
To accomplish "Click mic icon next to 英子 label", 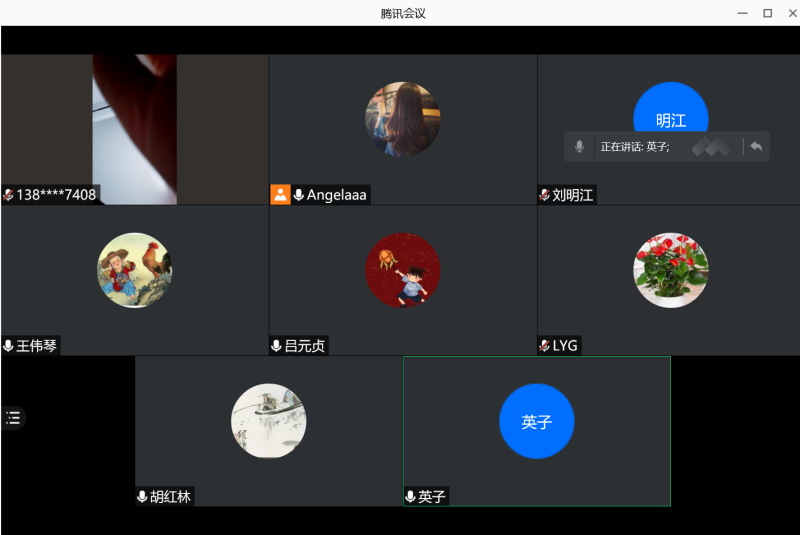I will coord(410,496).
